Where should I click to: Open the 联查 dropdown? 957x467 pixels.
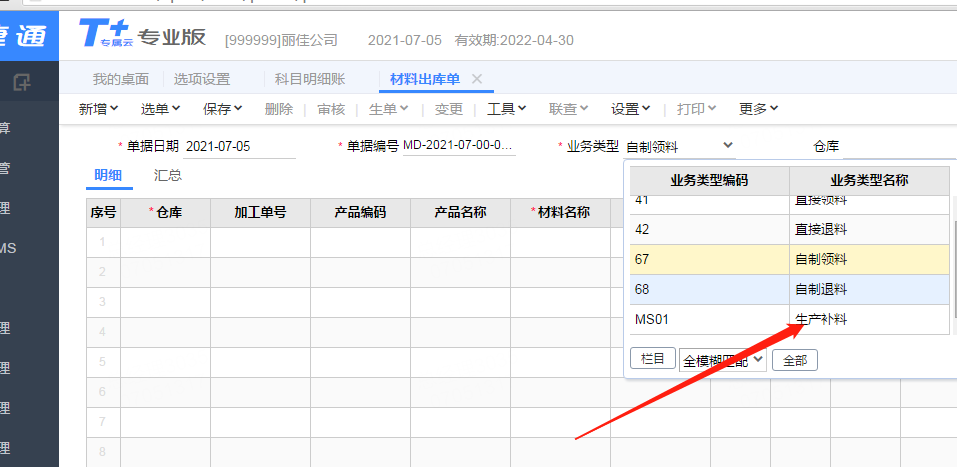click(x=568, y=109)
